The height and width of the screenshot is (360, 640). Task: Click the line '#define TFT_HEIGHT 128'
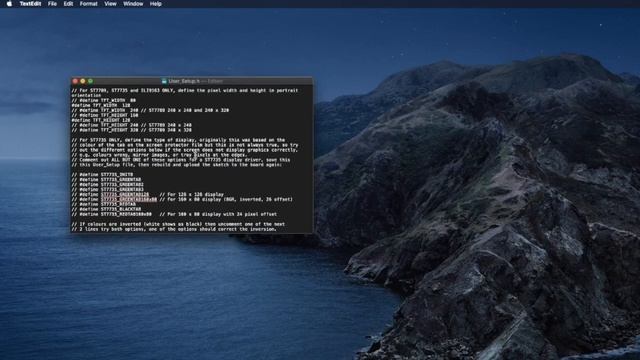point(101,120)
